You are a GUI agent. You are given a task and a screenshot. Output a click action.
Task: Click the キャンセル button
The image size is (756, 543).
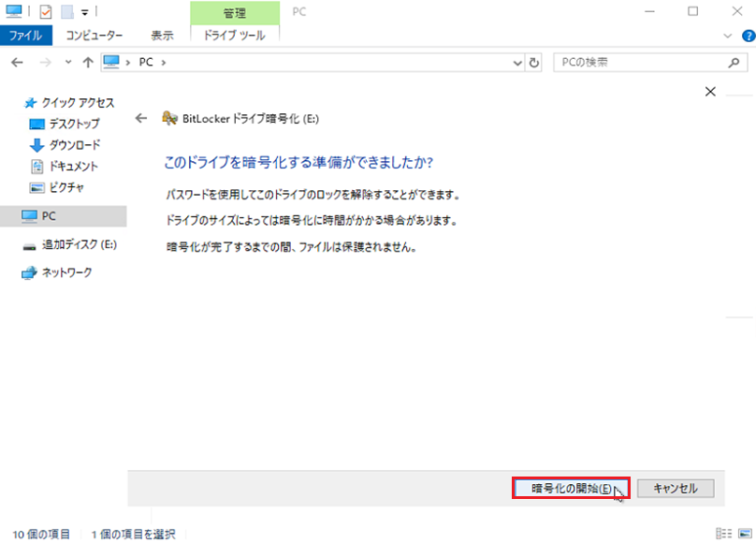676,488
